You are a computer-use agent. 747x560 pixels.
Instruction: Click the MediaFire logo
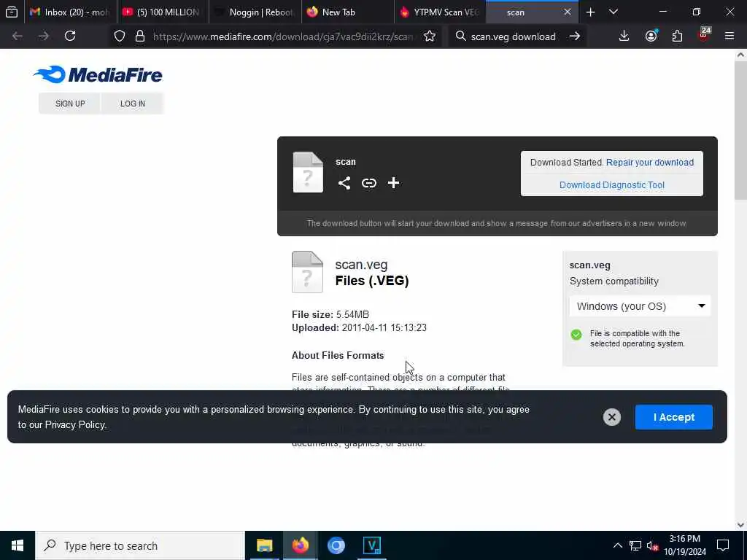click(x=98, y=75)
